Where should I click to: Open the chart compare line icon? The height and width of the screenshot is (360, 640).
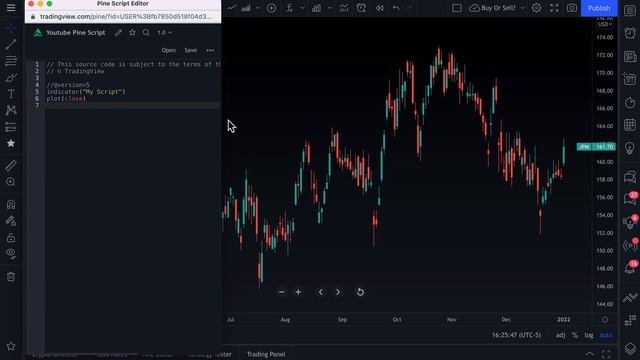(x=232, y=8)
